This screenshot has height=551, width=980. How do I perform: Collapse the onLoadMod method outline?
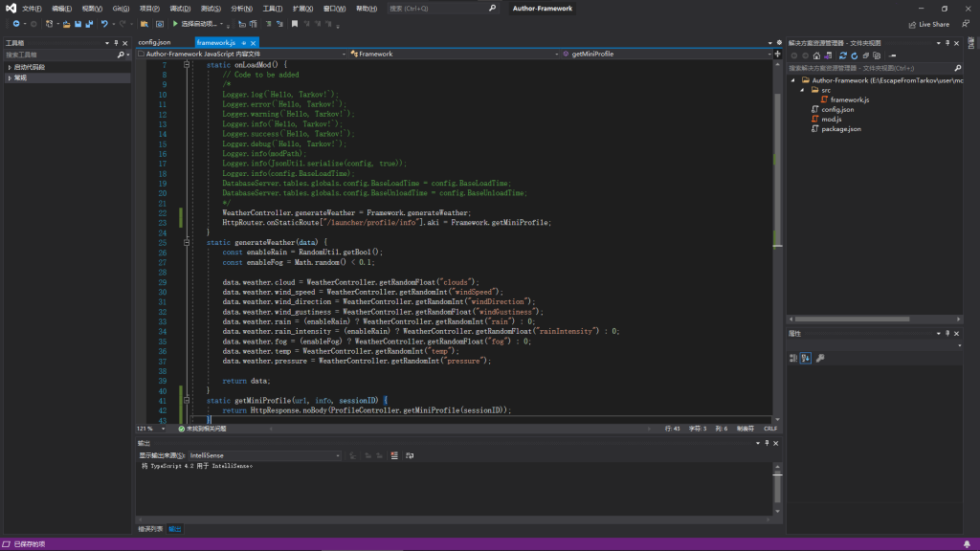(187, 64)
